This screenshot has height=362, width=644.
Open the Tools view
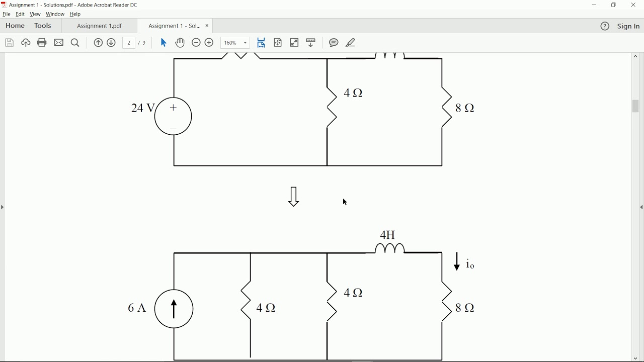[x=43, y=26]
